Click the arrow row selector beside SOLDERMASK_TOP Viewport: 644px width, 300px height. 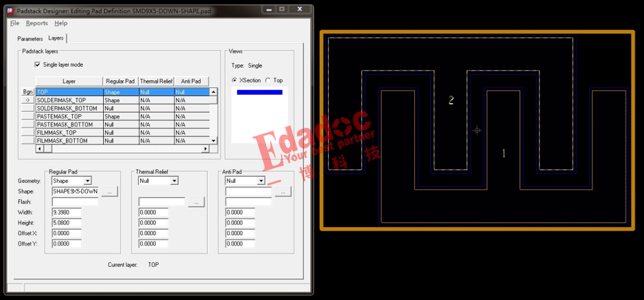(28, 100)
